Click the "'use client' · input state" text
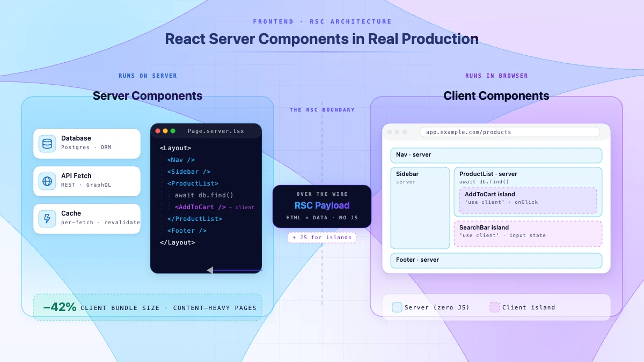The height and width of the screenshot is (362, 644). [x=502, y=235]
